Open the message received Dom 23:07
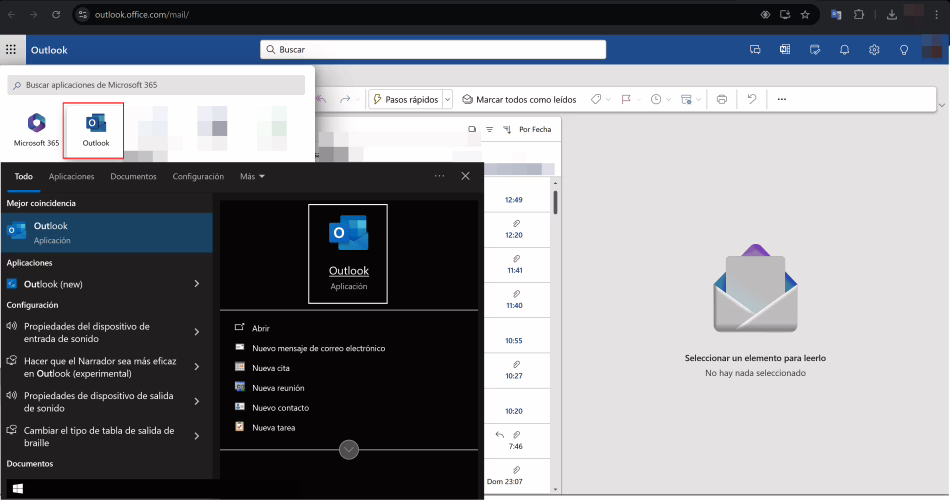The width and height of the screenshot is (950, 500). (517, 476)
